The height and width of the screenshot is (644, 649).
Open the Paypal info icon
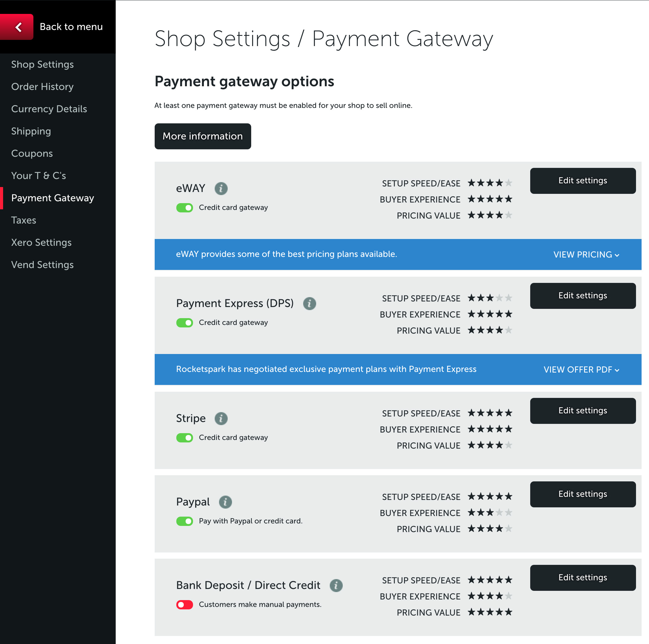226,502
